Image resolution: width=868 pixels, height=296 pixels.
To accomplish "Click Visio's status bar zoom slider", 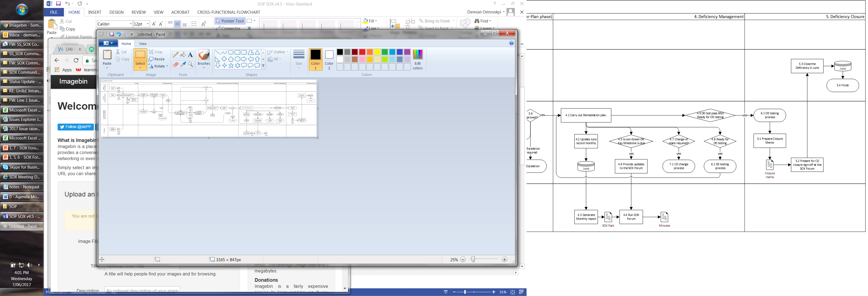I will pyautogui.click(x=465, y=292).
